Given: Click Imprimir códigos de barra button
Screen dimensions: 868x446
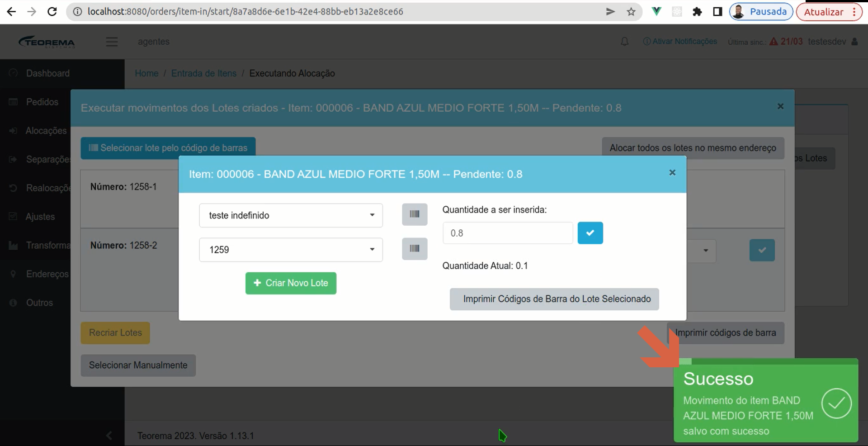Looking at the screenshot, I should (x=726, y=333).
